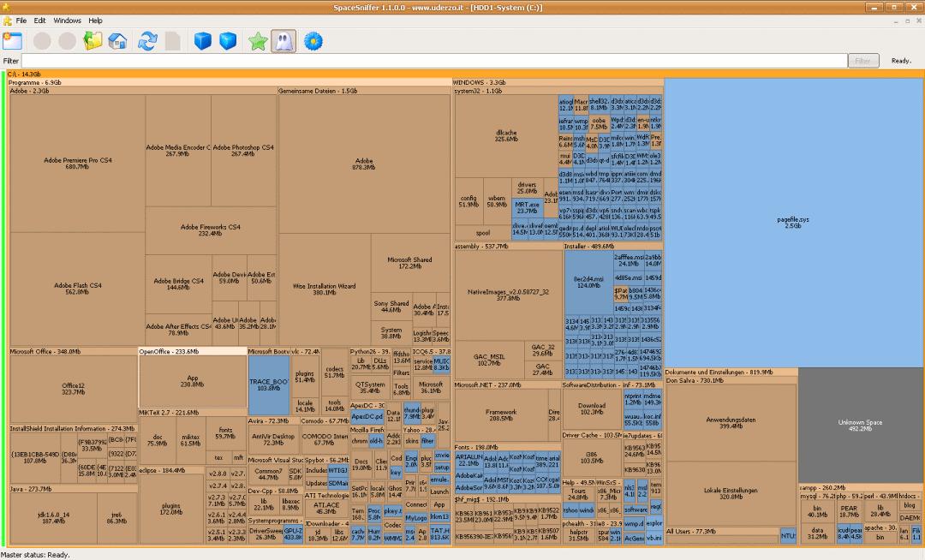Screen dimensions: 925x560
Task: Select the pagefile.sys block
Action: [792, 223]
